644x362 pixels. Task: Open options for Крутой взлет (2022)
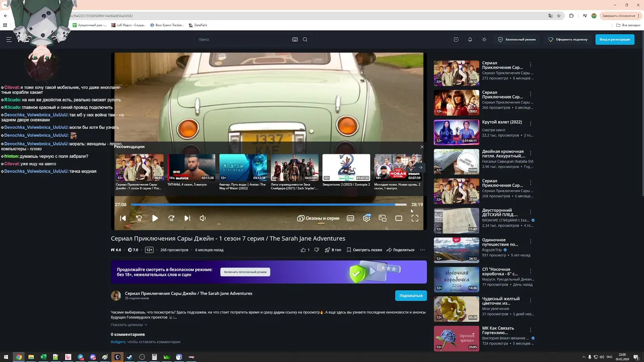(530, 124)
